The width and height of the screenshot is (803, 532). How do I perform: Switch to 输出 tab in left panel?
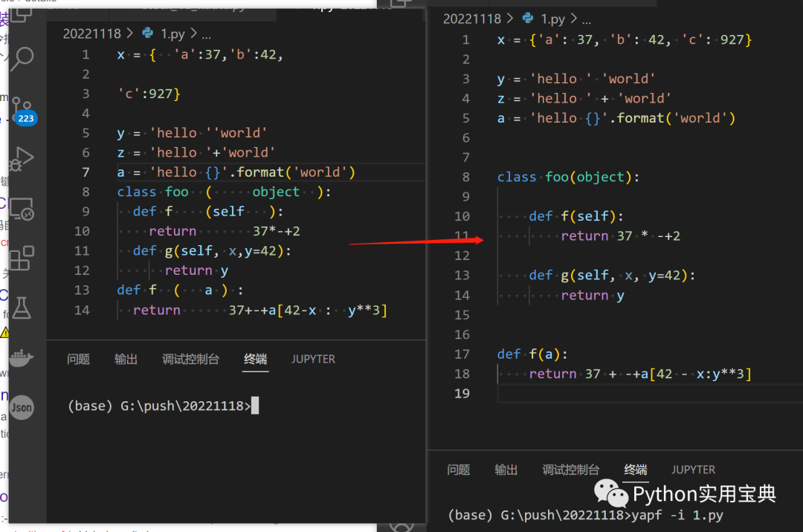(126, 359)
